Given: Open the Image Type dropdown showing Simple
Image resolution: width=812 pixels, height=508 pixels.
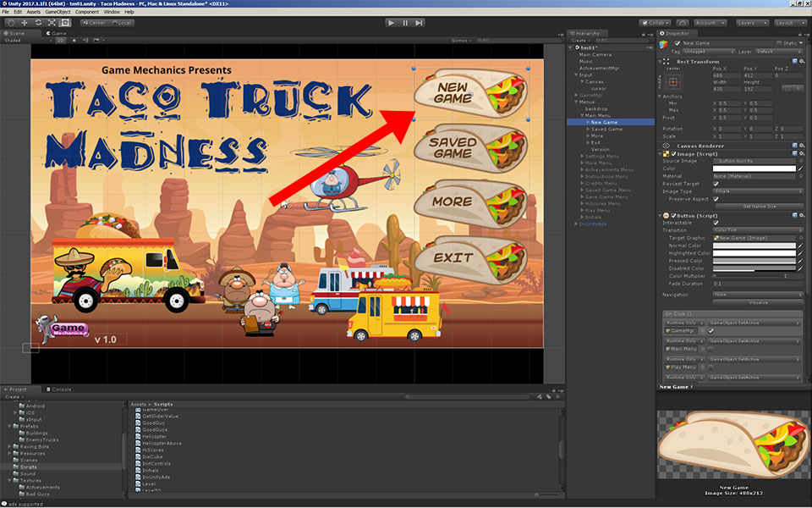Looking at the screenshot, I should coord(758,190).
